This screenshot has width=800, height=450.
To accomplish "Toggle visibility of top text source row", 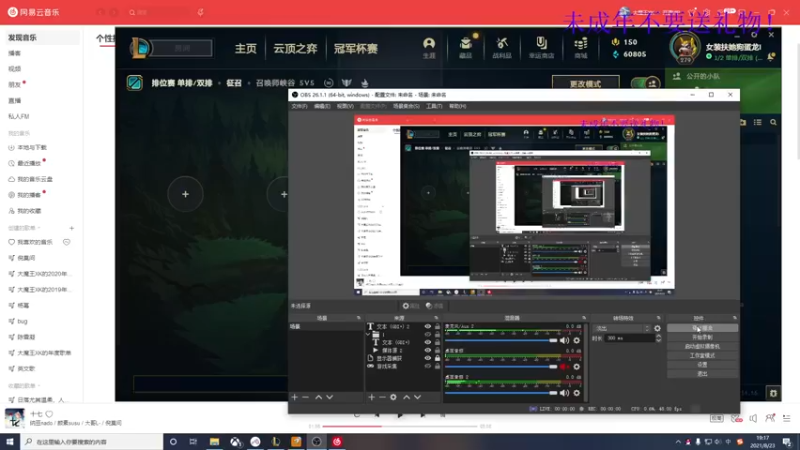I will 428,327.
